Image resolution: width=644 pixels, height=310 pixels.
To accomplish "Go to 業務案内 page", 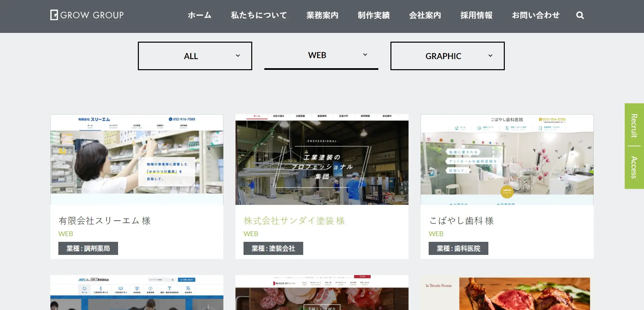I will point(322,15).
